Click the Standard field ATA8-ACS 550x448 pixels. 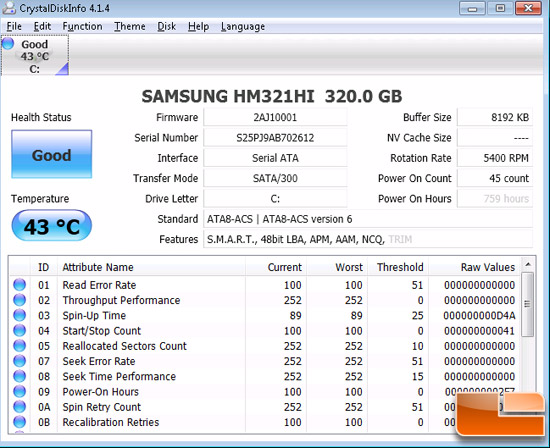coord(368,219)
